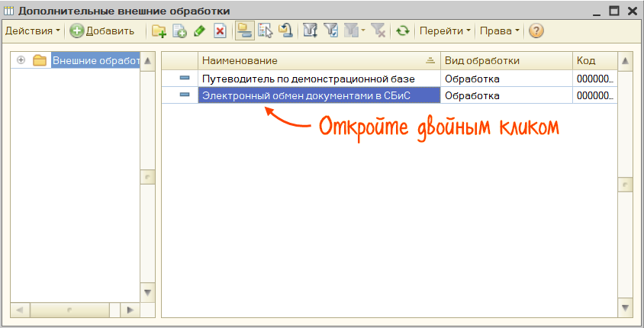Click the Добавить button
Viewport: 644px width, 328px height.
tap(102, 31)
